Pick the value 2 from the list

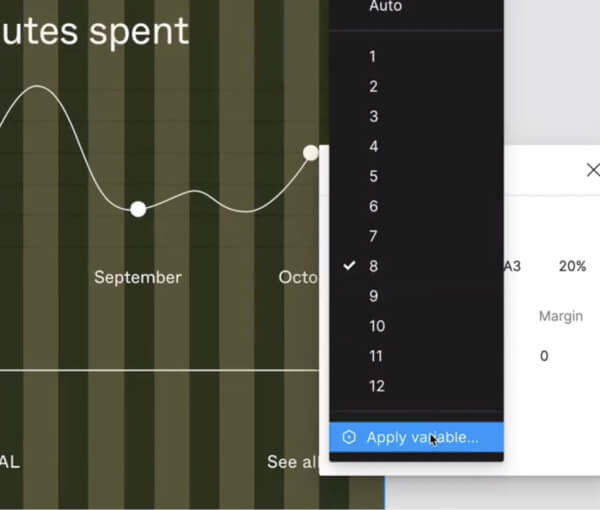coord(373,87)
